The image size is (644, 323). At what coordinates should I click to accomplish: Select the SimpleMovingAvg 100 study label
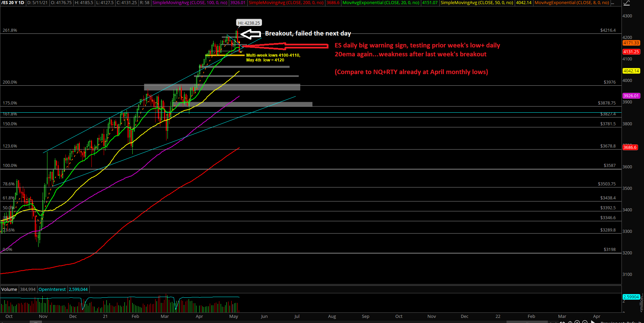tap(190, 3)
